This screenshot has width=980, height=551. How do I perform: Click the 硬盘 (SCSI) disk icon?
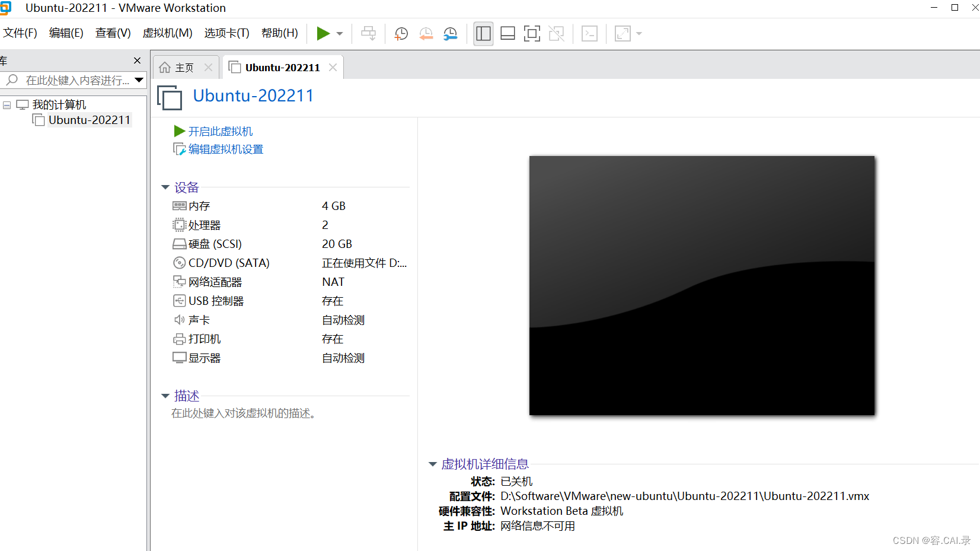coord(180,244)
